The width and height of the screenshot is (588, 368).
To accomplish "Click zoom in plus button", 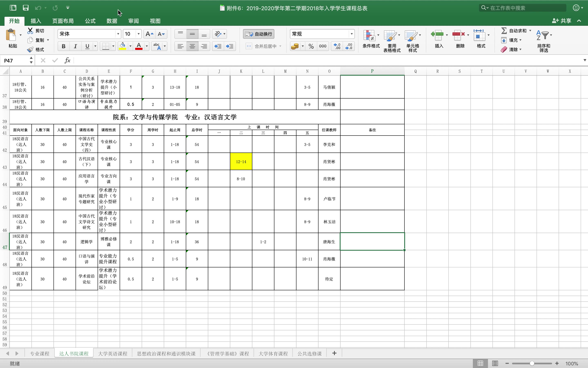I will (557, 363).
